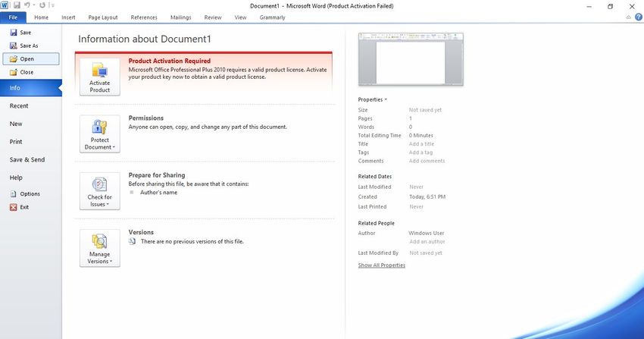This screenshot has width=644, height=339.
Task: Open the Page Layout ribbon tab
Action: coord(103,17)
